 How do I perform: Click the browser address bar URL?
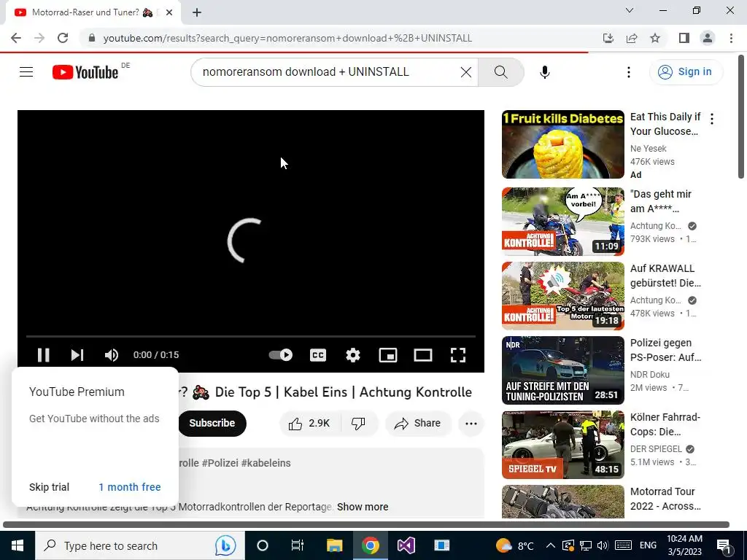[287, 38]
